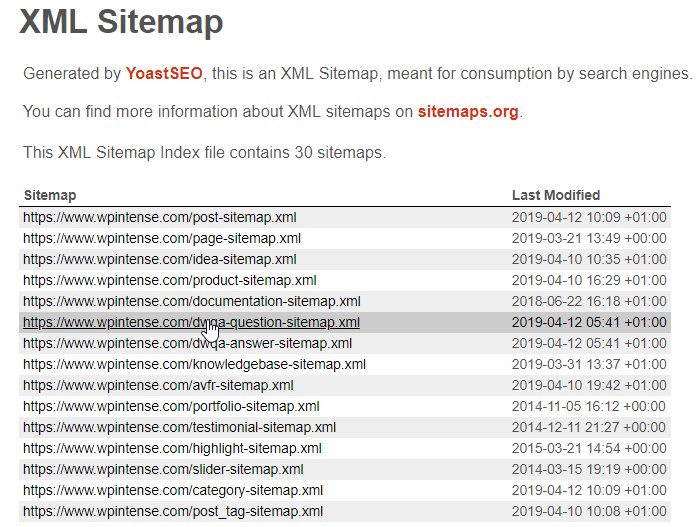Click the slider-sitemap.xml link
This screenshot has height=527, width=696.
coord(163,469)
